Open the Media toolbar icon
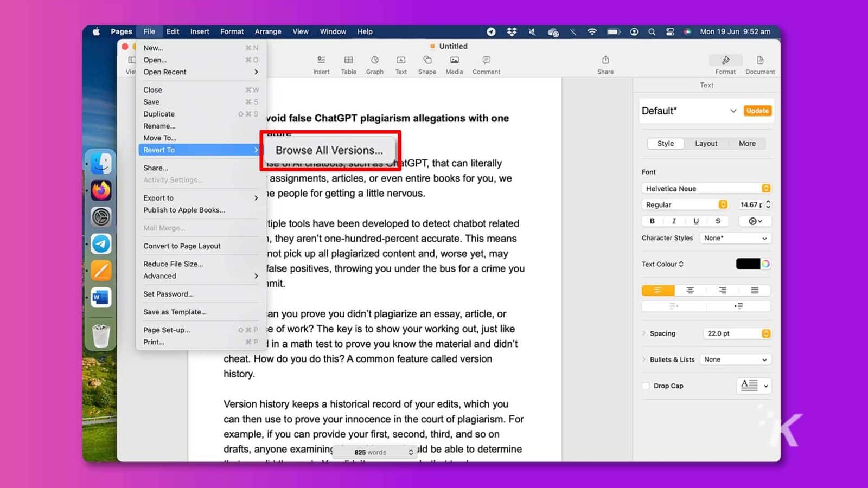The image size is (868, 488). pos(454,60)
